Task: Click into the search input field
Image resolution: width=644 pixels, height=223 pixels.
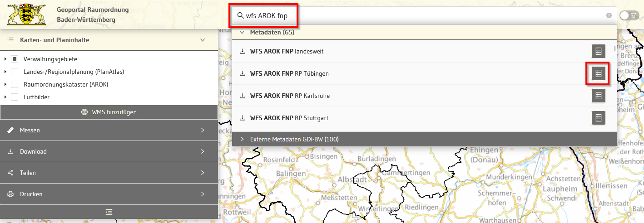Action: tap(409, 15)
